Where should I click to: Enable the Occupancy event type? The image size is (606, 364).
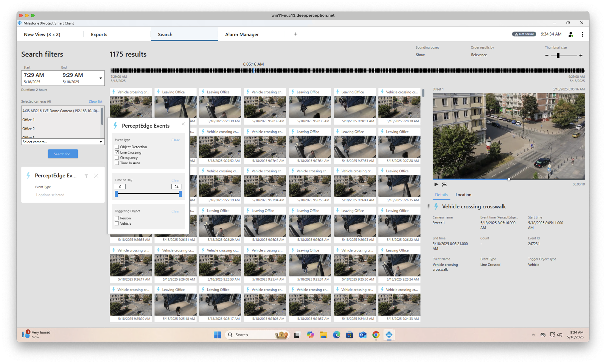(117, 157)
